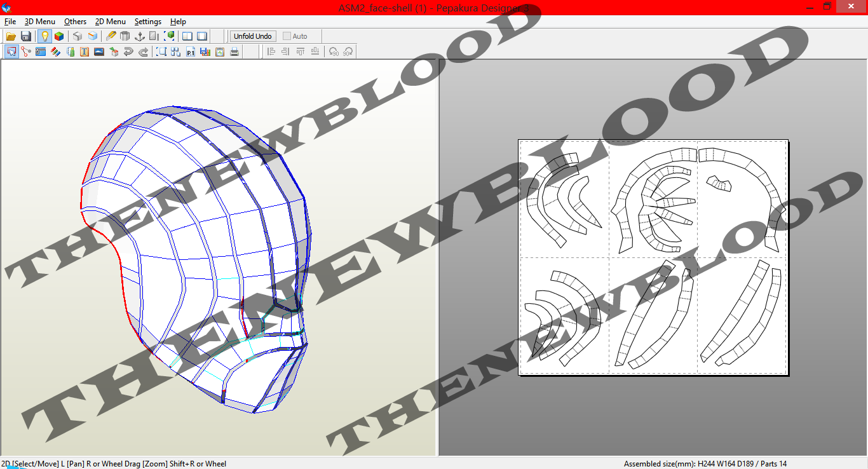Click the light blue cube with orange edge icon
The image size is (868, 469).
[x=93, y=36]
